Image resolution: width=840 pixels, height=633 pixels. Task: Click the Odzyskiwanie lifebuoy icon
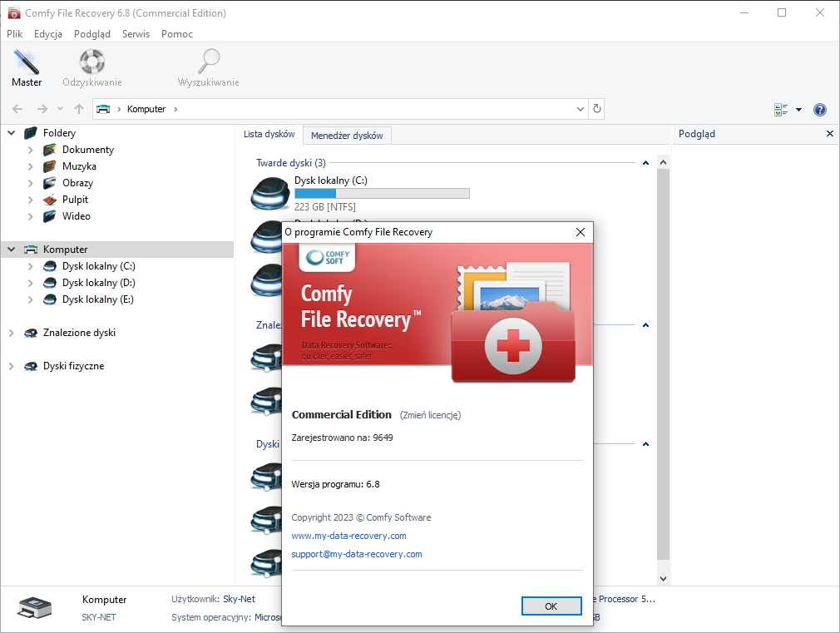(92, 61)
